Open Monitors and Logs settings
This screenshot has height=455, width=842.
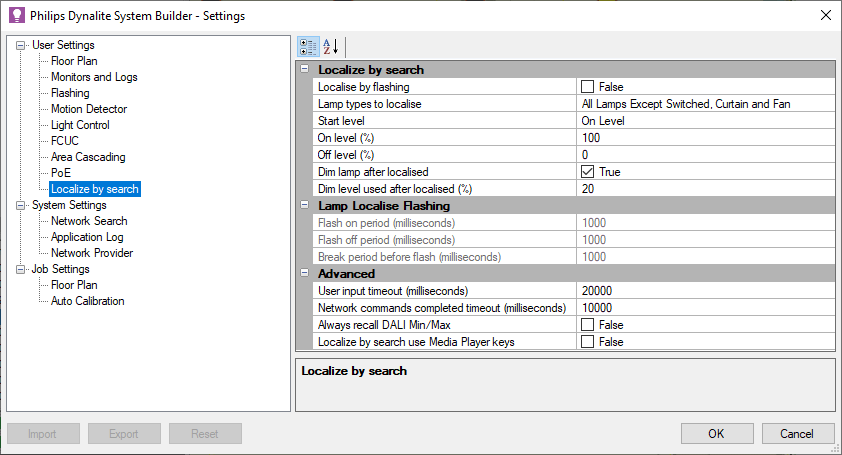94,77
